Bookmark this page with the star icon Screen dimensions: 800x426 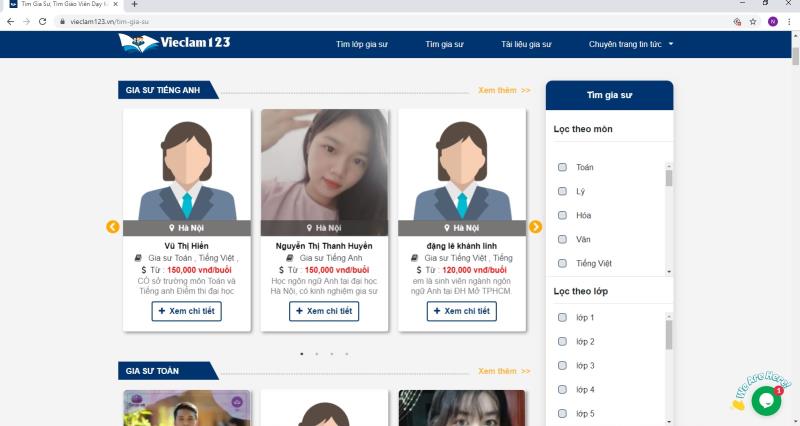point(753,21)
